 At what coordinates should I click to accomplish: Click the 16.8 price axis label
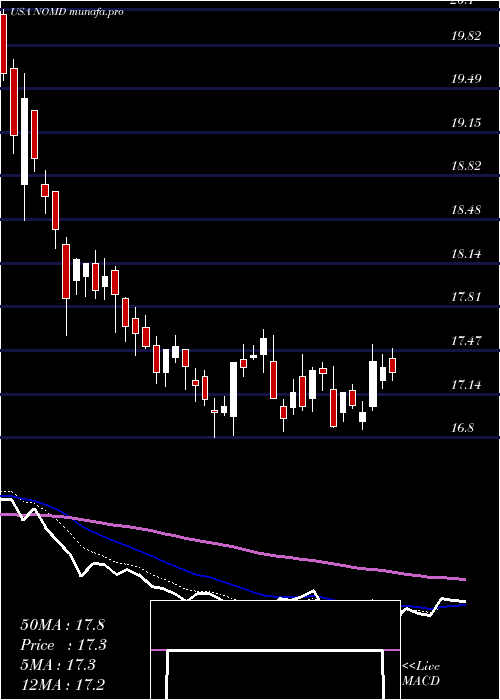coord(462,428)
